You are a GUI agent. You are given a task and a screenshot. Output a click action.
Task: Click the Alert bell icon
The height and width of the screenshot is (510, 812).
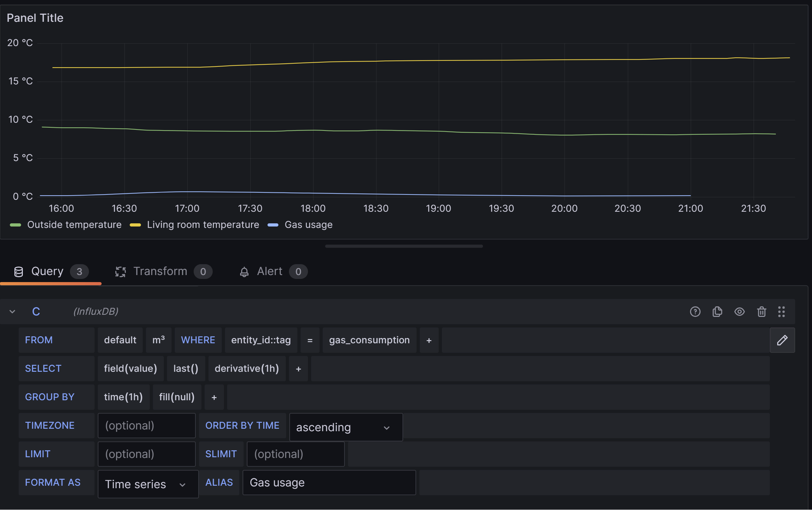[244, 272]
